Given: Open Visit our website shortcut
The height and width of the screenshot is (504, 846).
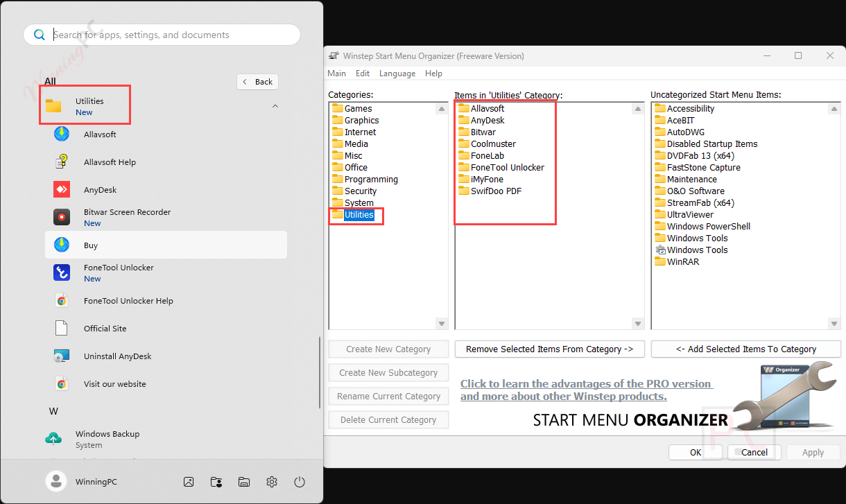Looking at the screenshot, I should point(166,384).
